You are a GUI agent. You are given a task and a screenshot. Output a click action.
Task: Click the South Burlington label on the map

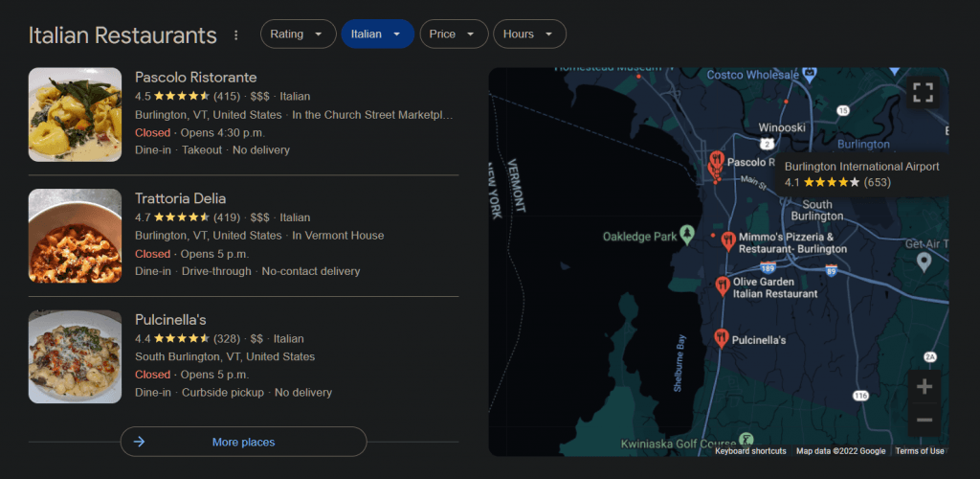pos(817,211)
